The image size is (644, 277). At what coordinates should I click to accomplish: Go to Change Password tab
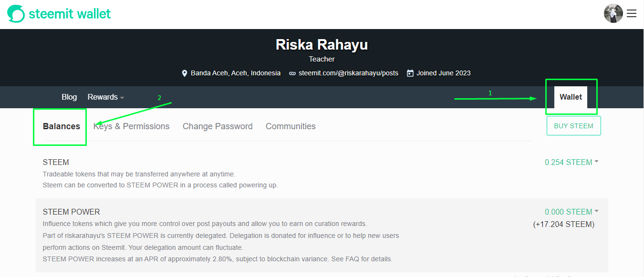218,126
